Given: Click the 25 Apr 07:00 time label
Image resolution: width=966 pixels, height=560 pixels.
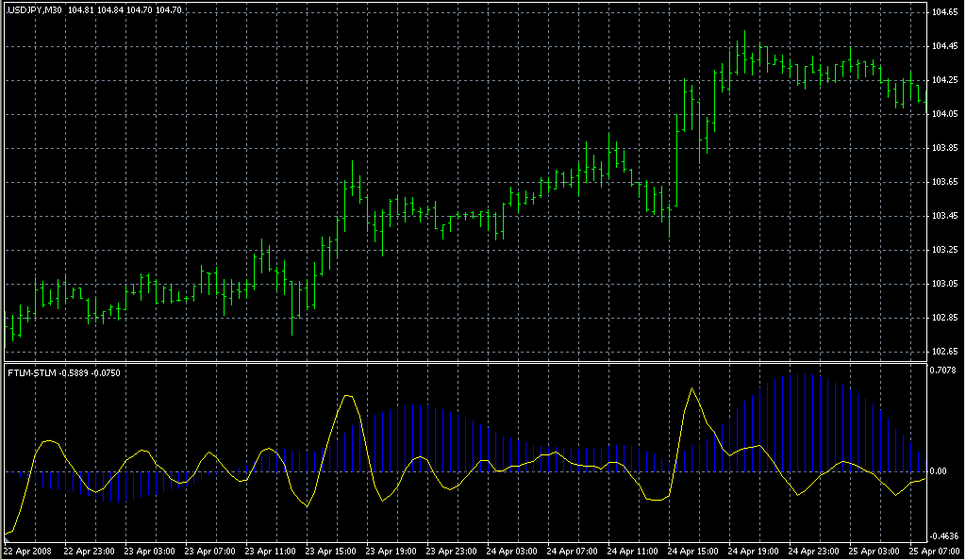Looking at the screenshot, I should (934, 551).
